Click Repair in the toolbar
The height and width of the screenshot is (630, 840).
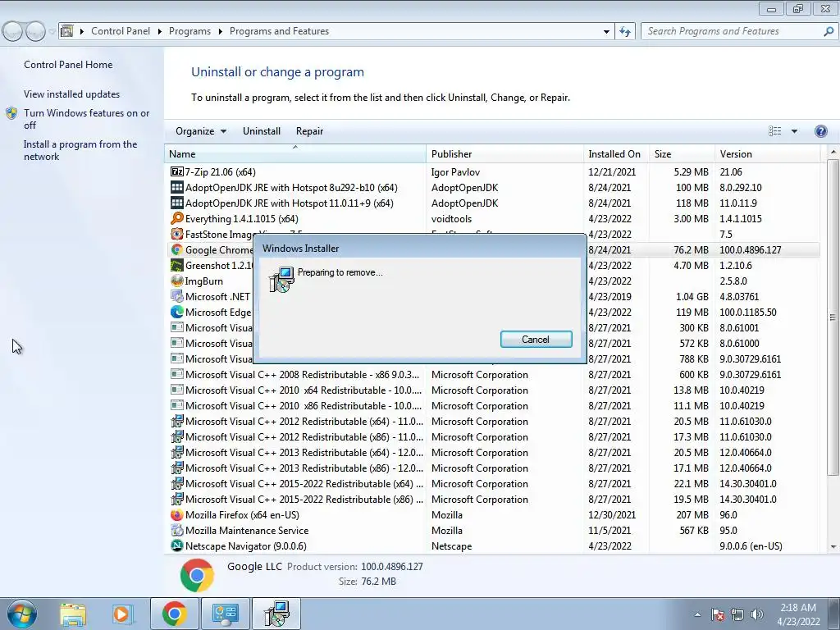coord(309,131)
